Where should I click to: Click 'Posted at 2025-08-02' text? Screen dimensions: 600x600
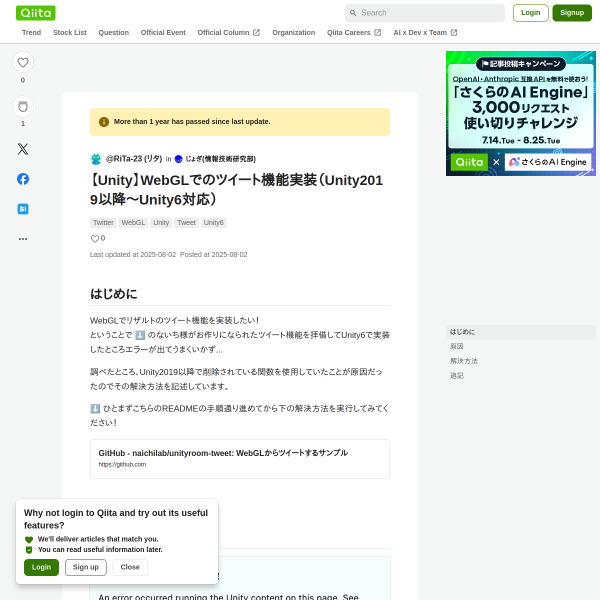coord(214,255)
